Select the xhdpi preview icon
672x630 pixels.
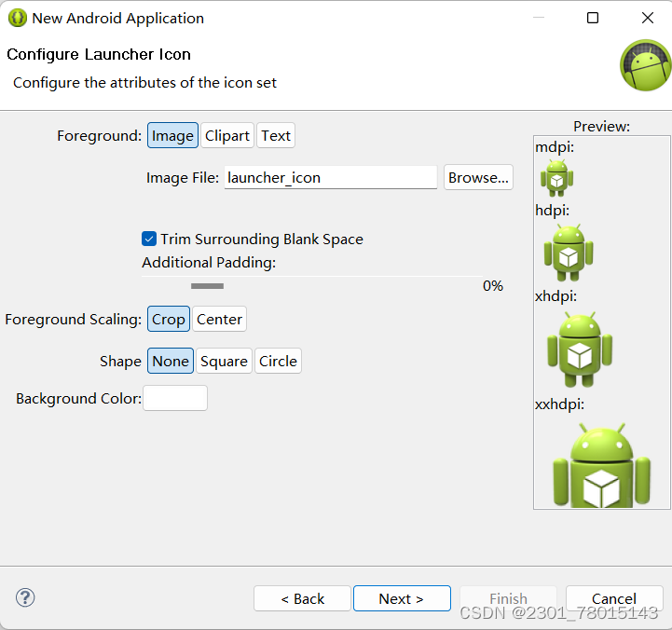pyautogui.click(x=580, y=349)
